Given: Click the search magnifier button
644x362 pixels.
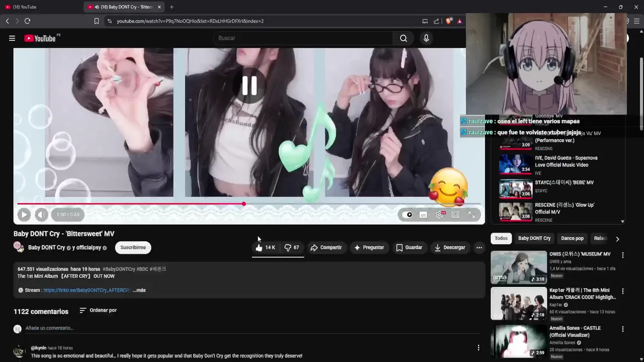Looking at the screenshot, I should tap(404, 38).
